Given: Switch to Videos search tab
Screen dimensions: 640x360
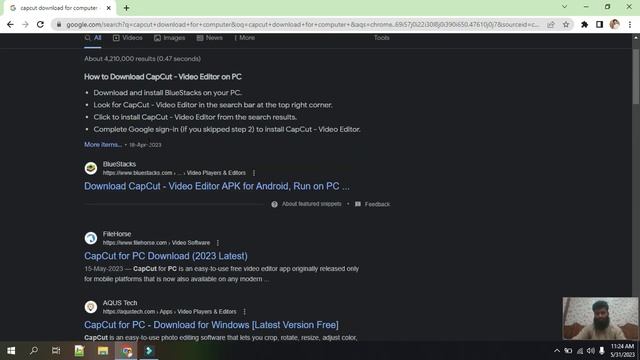Looking at the screenshot, I should 128,38.
